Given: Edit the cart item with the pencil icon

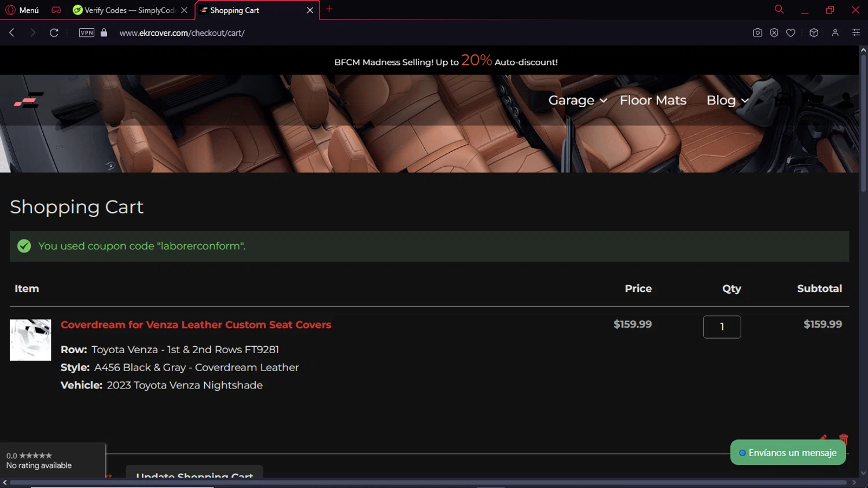Looking at the screenshot, I should pos(823,438).
